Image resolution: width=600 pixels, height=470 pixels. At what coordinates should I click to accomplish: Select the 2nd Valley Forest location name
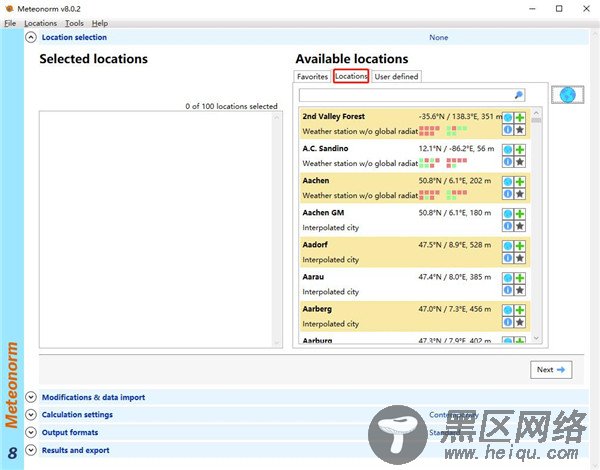[334, 116]
